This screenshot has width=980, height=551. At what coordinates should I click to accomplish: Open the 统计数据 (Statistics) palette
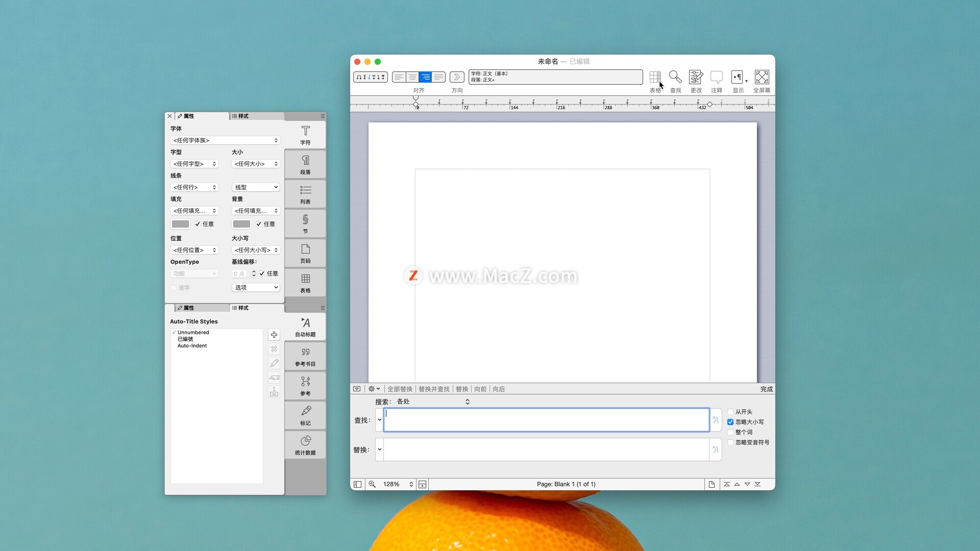305,445
